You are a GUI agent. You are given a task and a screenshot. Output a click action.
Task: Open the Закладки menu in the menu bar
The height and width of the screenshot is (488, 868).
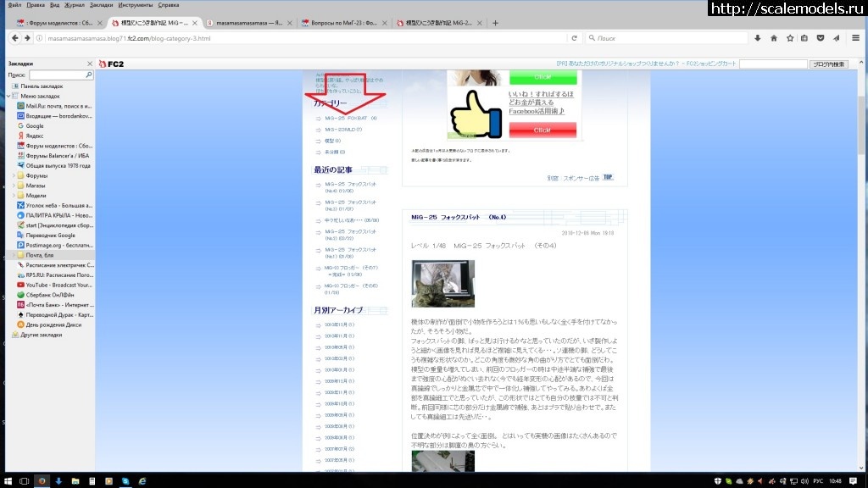[x=101, y=5]
